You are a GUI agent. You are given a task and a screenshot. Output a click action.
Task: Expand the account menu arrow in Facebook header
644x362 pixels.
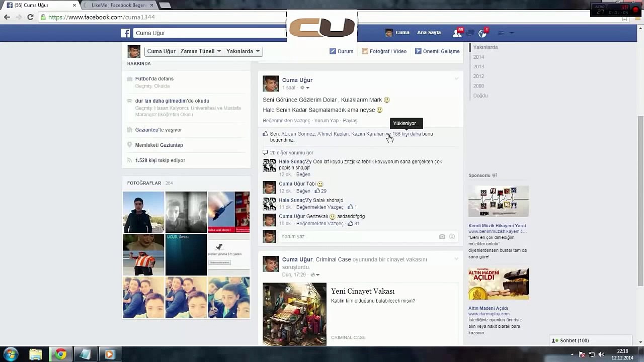512,33
